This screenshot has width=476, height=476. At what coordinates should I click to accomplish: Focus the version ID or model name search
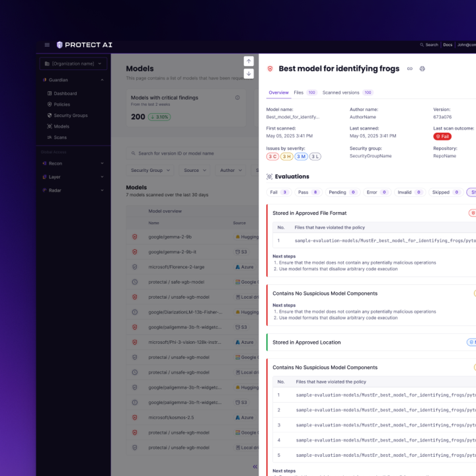(192, 153)
